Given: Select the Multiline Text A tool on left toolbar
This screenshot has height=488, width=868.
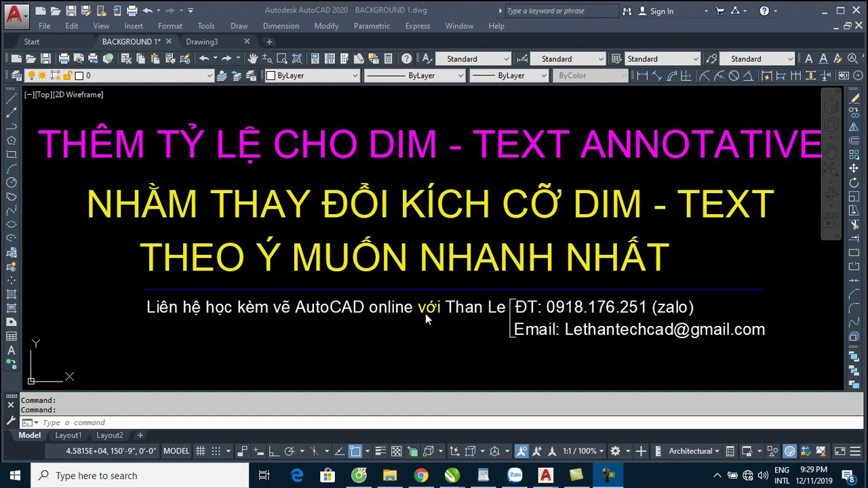Looking at the screenshot, I should (x=12, y=350).
